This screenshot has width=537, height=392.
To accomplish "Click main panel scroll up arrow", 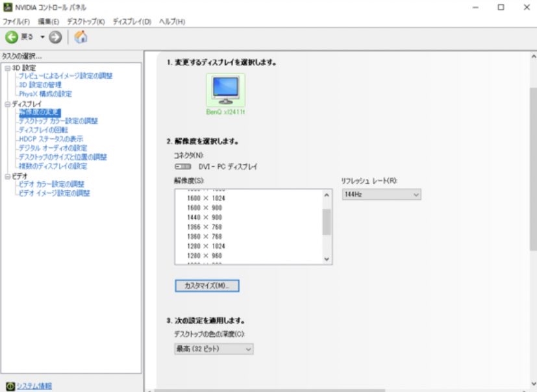I will [533, 56].
